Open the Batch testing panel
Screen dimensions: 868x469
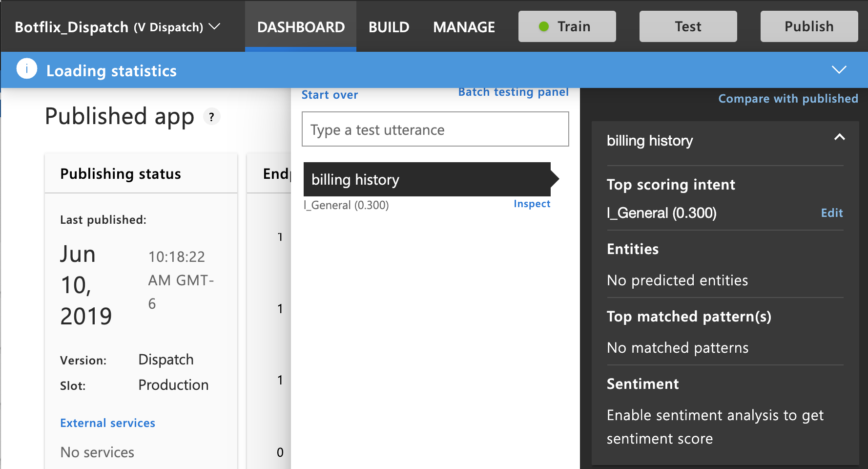[513, 92]
